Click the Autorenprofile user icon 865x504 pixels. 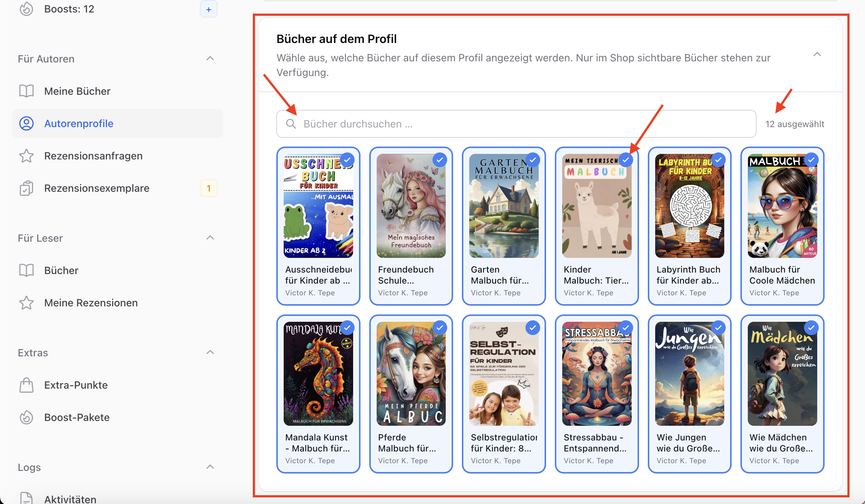[x=26, y=123]
